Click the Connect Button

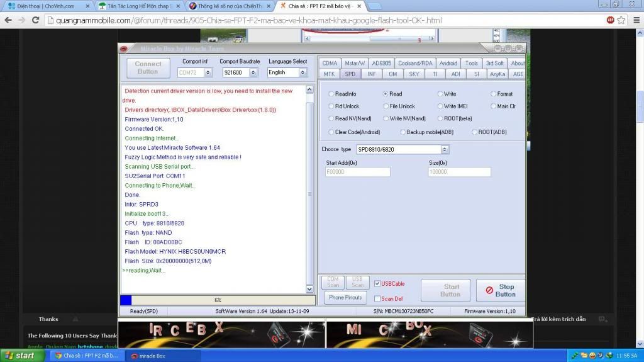(148, 68)
